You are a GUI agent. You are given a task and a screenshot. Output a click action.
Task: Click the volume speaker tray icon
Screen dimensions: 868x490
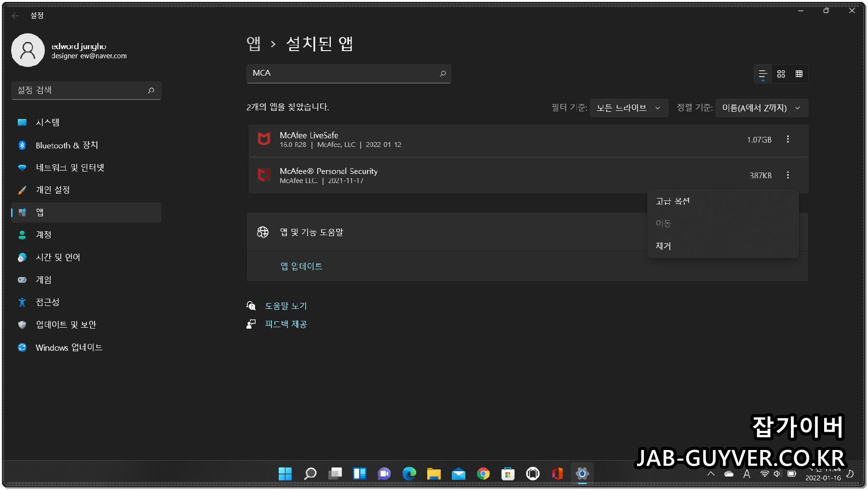pyautogui.click(x=777, y=474)
